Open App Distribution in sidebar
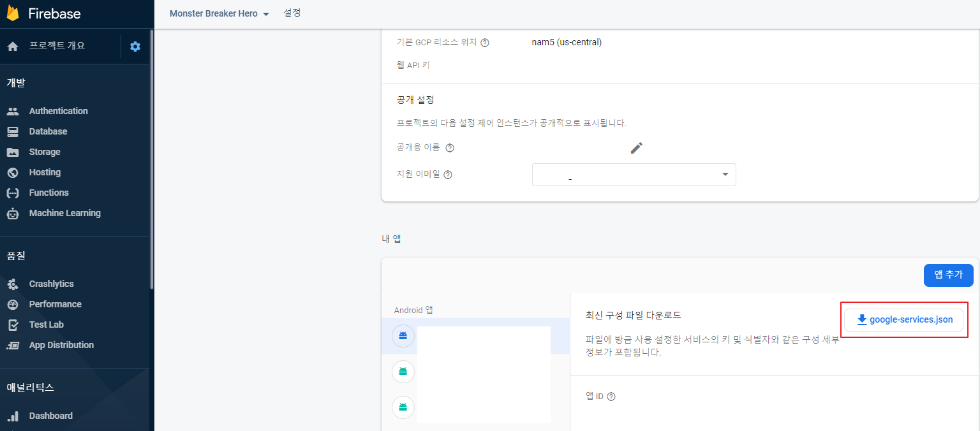The width and height of the screenshot is (980, 431). (x=61, y=345)
